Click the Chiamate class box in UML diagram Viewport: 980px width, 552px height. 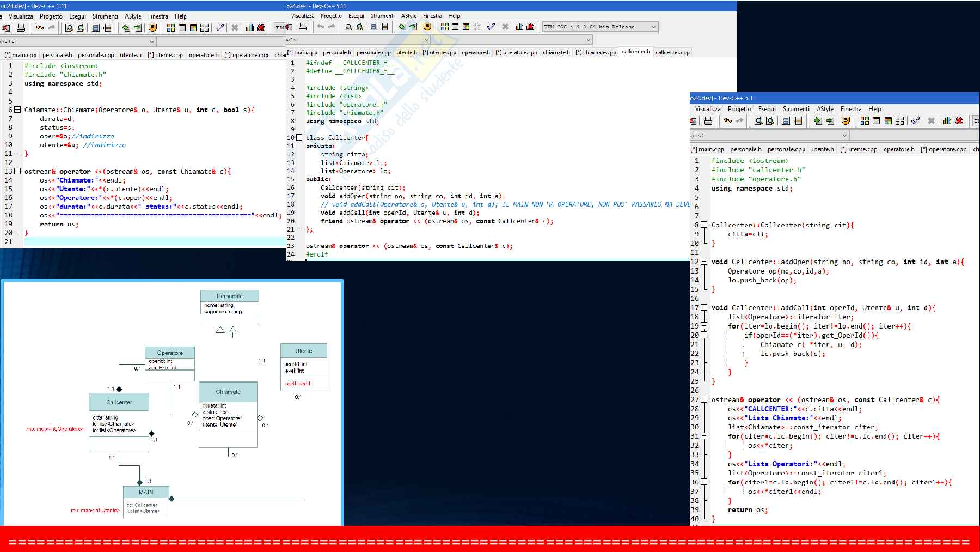[228, 392]
